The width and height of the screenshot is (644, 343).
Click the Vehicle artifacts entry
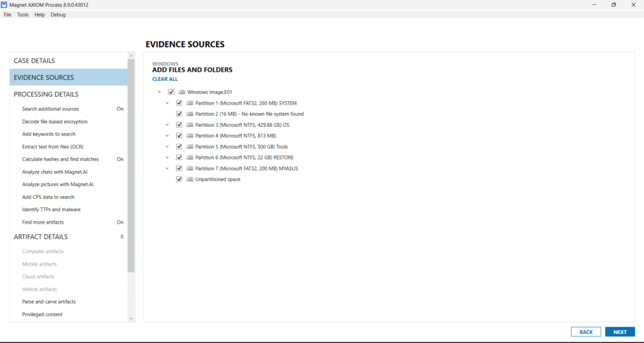(40, 289)
